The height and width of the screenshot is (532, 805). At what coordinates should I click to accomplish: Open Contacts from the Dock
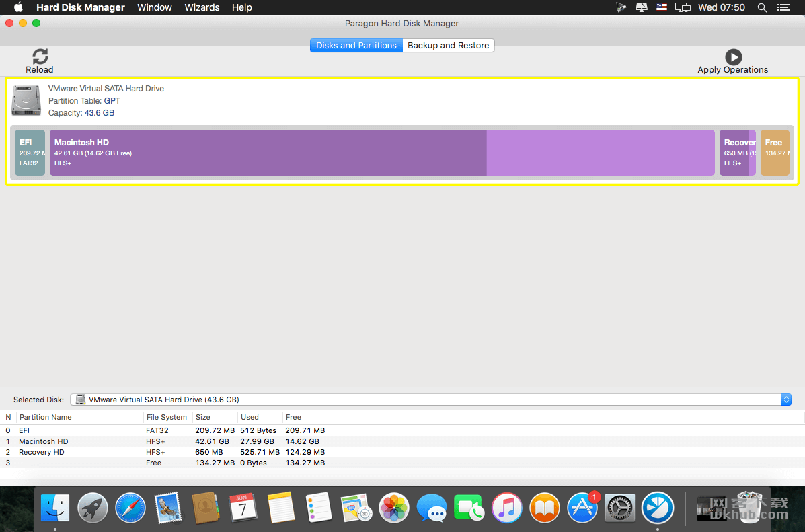pos(205,508)
